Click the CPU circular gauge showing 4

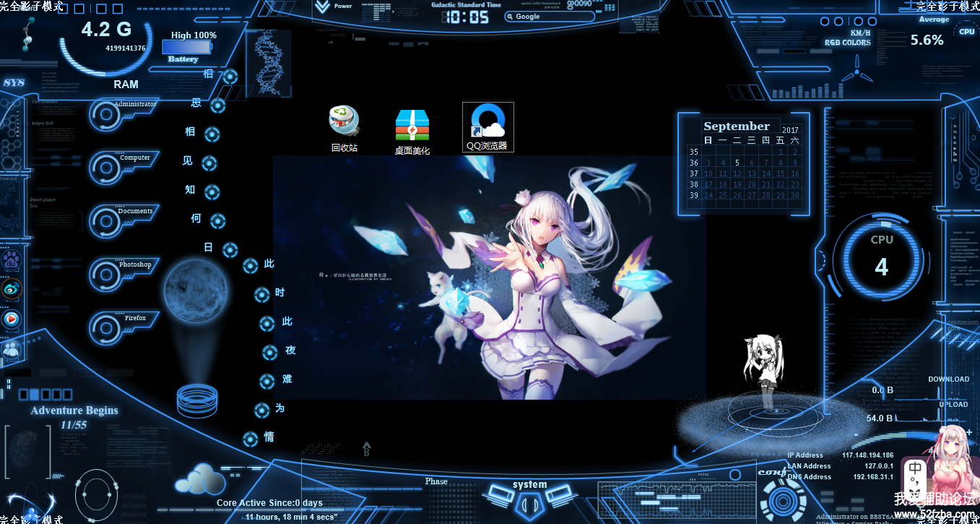pos(882,259)
